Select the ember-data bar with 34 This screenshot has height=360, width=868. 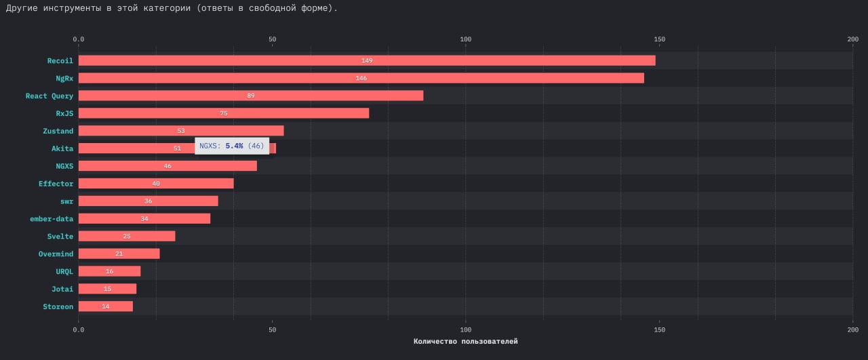144,218
